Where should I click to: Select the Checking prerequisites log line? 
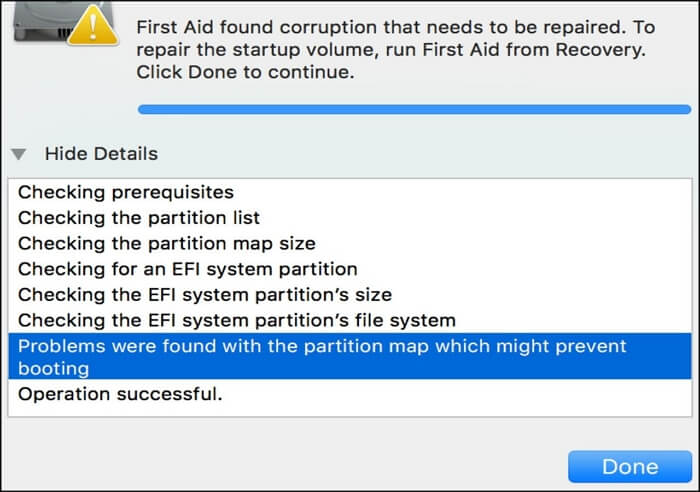126,191
